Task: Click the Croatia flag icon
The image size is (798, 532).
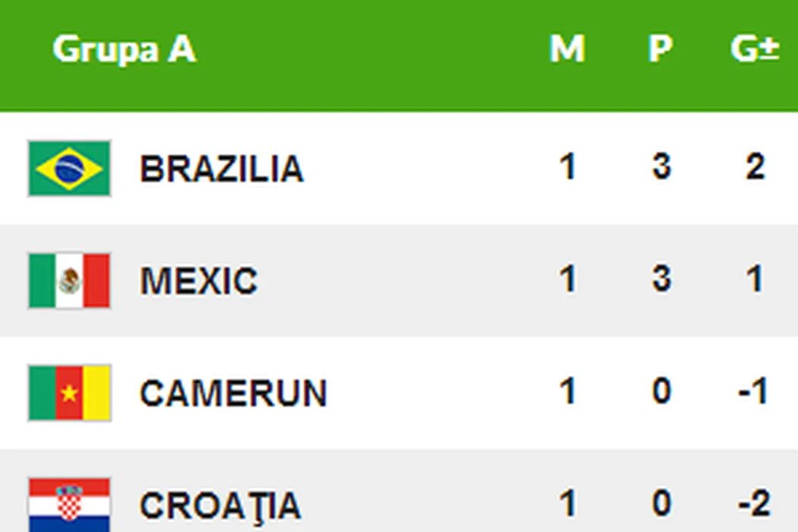Action: coord(69,504)
